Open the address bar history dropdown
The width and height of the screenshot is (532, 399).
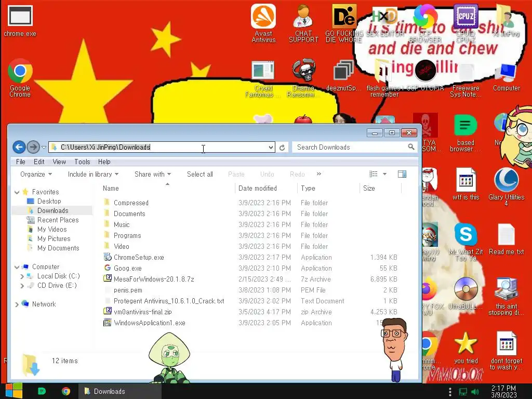click(x=271, y=147)
